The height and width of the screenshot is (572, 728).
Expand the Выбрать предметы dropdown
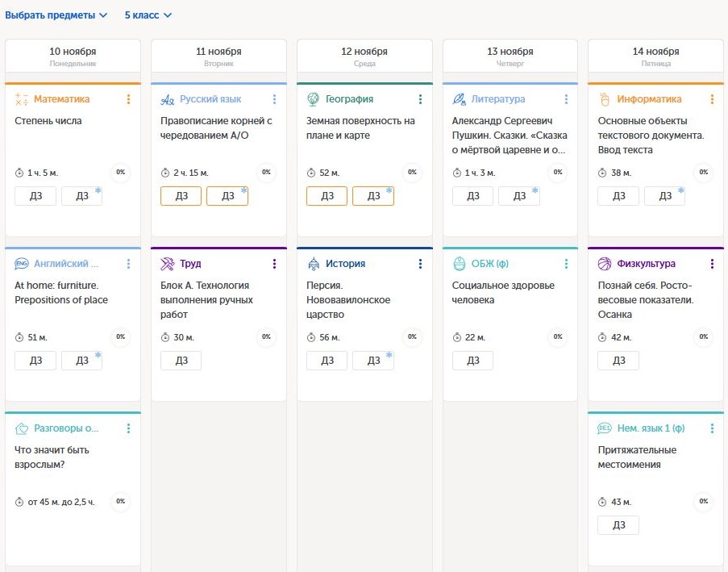click(x=56, y=15)
